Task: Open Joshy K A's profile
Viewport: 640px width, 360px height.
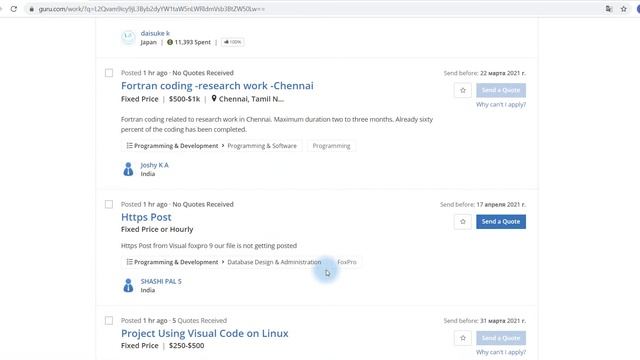Action: pos(154,165)
